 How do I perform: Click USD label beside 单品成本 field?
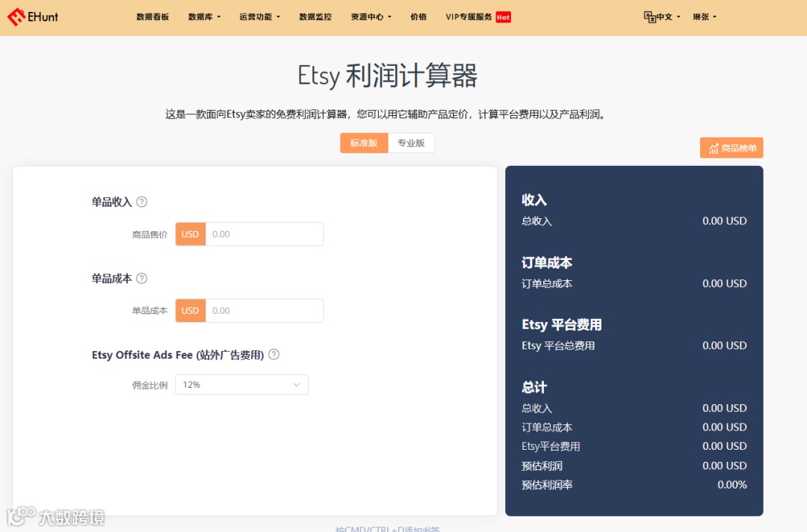(191, 311)
